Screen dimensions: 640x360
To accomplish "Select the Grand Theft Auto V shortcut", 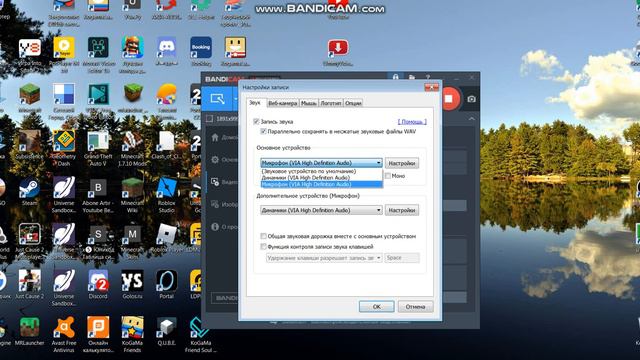I will (98, 149).
